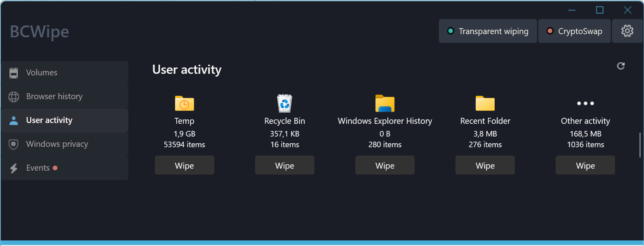Toggle Transparent wiping status button
Viewport: 644px width, 246px height.
click(x=488, y=31)
